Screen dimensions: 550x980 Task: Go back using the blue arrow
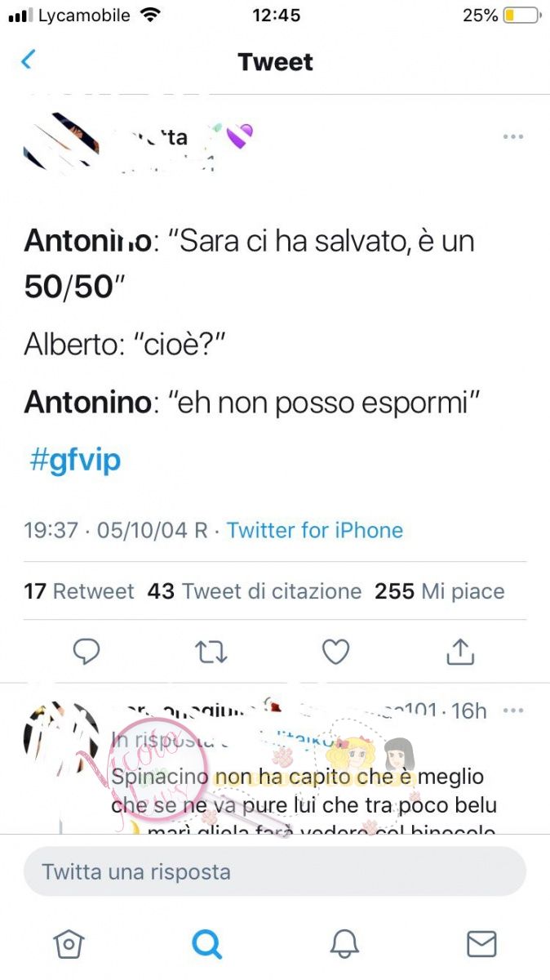(29, 60)
